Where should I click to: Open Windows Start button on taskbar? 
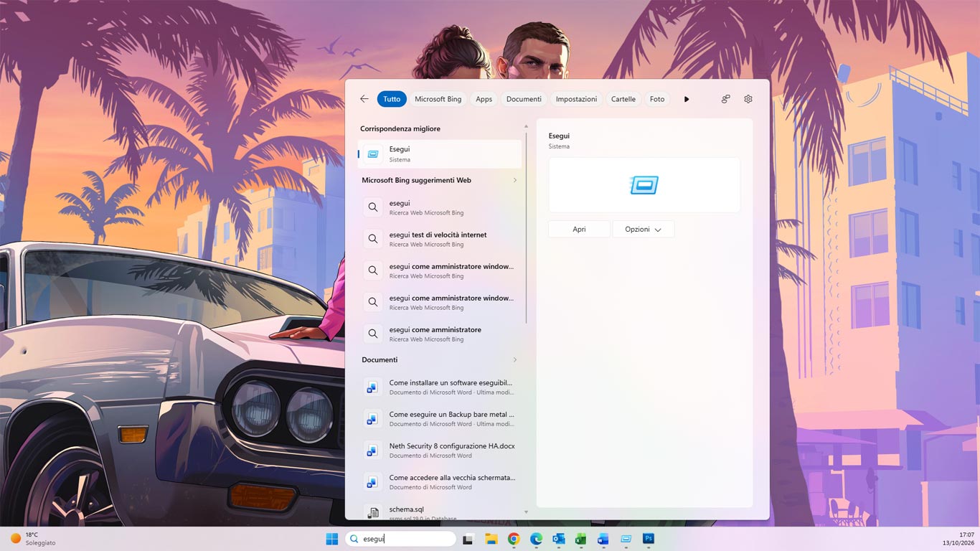point(332,539)
